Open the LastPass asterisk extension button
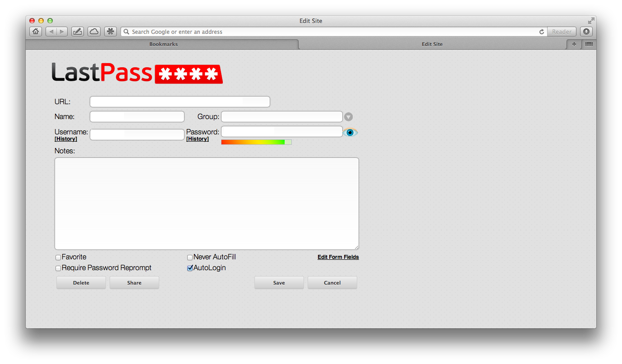The width and height of the screenshot is (622, 364). tap(111, 32)
